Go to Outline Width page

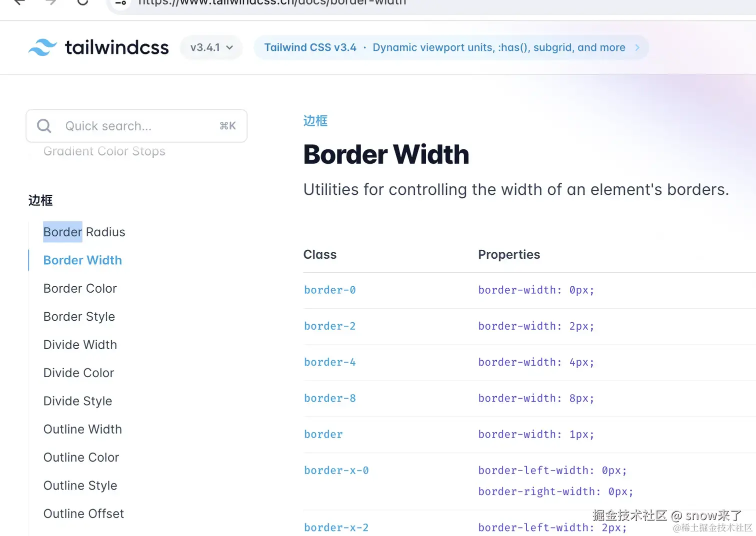pos(82,429)
